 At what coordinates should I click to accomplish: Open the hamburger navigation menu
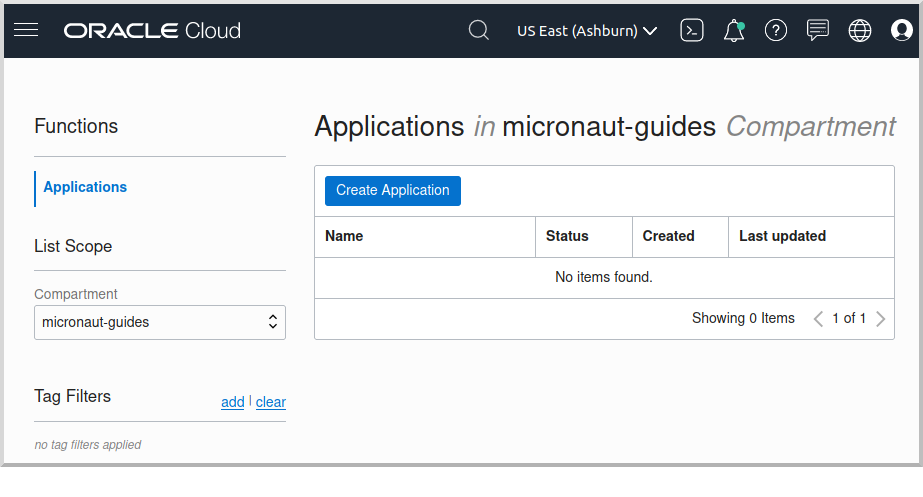26,30
